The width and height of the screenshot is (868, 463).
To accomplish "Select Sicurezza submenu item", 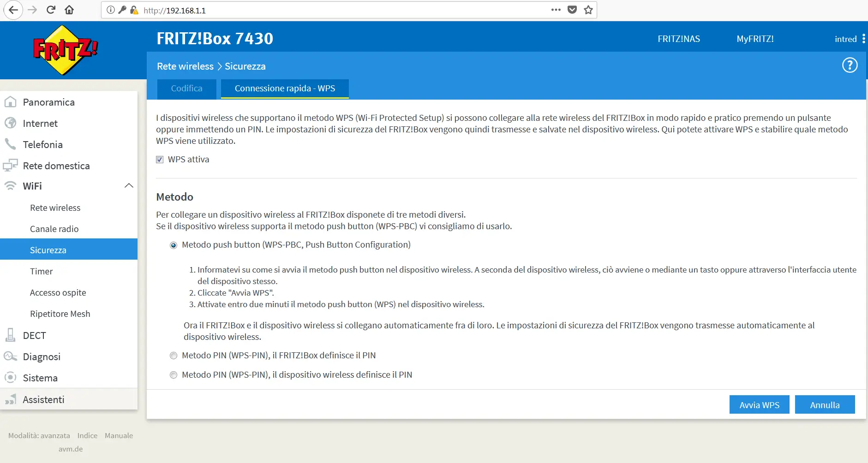I will tap(69, 249).
